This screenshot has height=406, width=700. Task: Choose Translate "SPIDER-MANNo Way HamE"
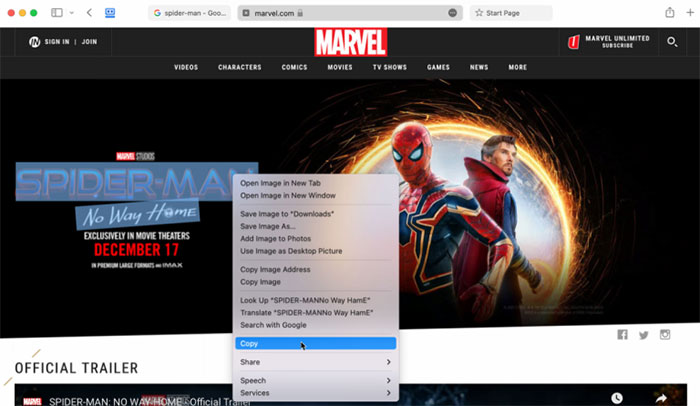[x=316, y=313]
